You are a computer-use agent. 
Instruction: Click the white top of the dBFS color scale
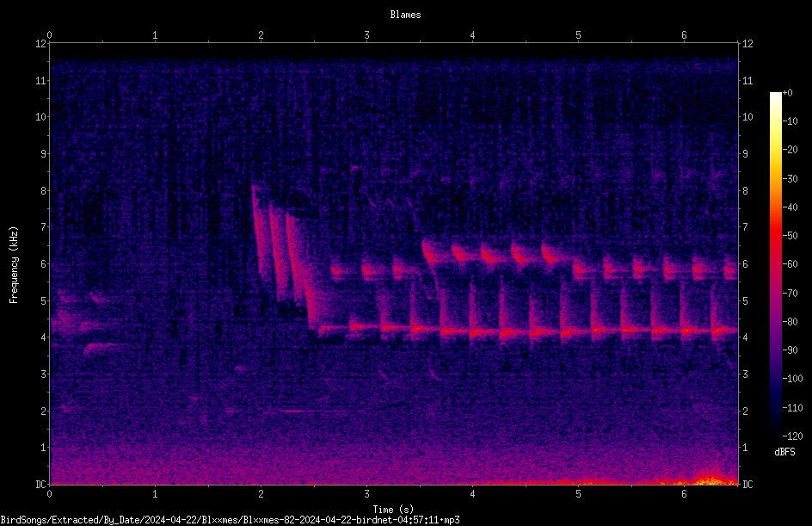[x=775, y=96]
